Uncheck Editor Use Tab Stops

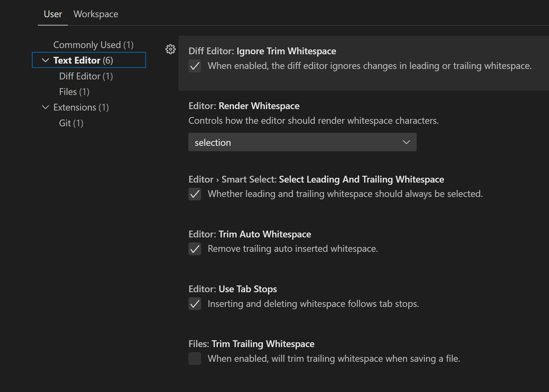tap(195, 304)
